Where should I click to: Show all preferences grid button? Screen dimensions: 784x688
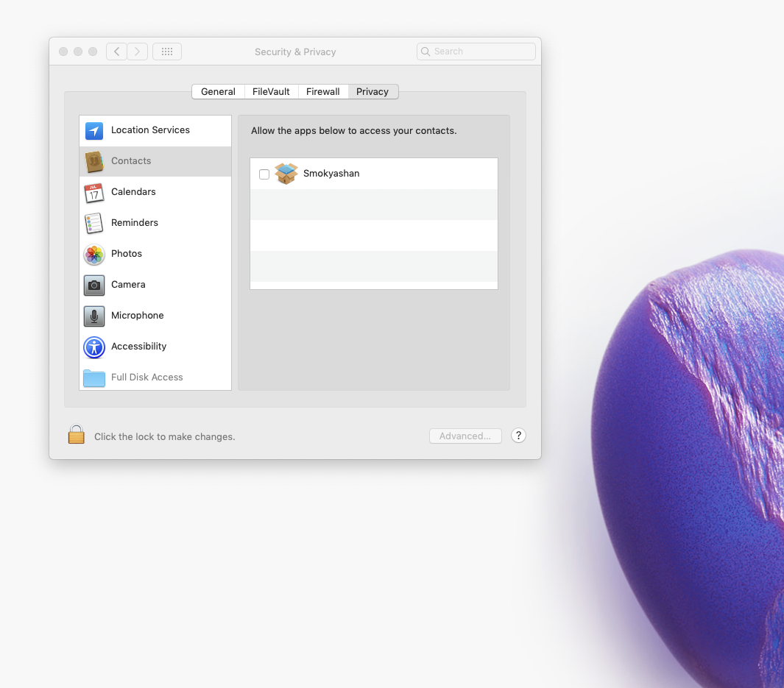point(167,52)
